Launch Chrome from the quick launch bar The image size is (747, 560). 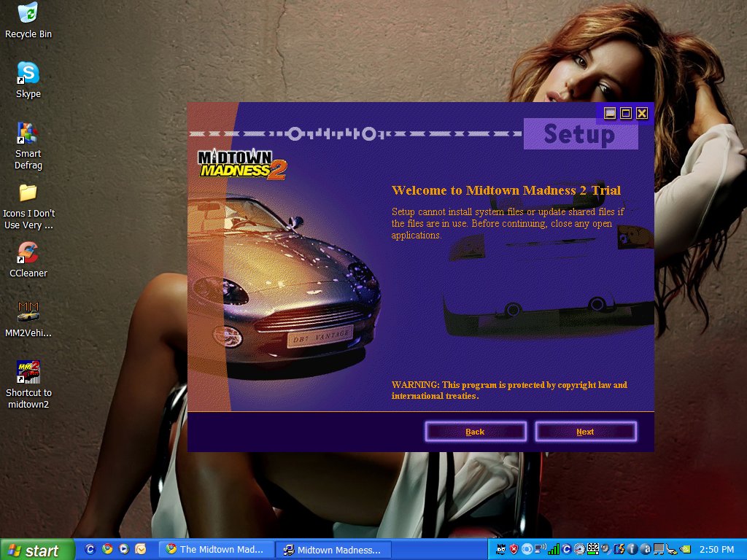point(107,549)
